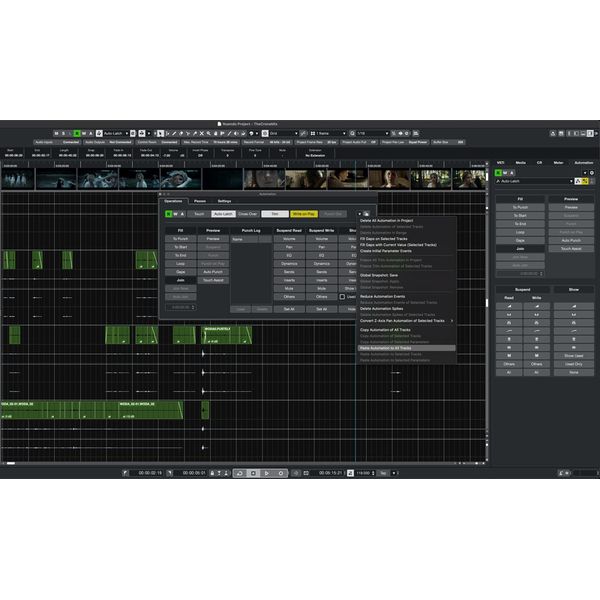Image resolution: width=600 pixels, height=600 pixels.
Task: Tick the Used Only checkbox
Action: pyautogui.click(x=342, y=296)
